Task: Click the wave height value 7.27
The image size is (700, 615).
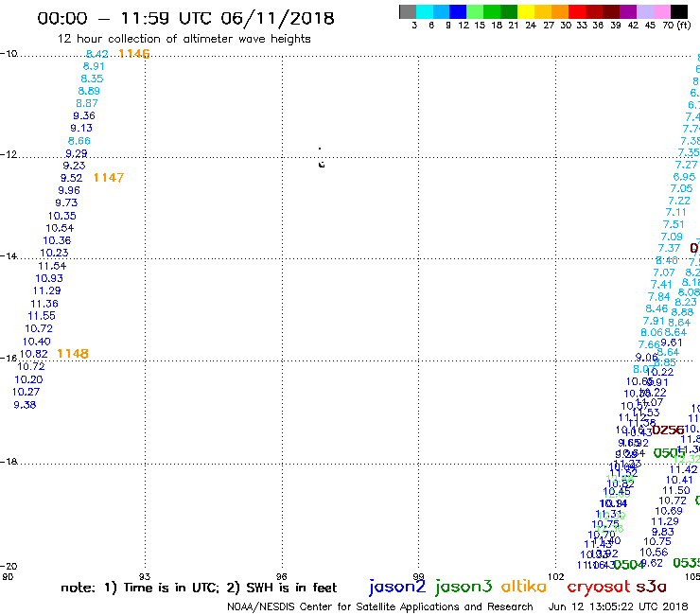Action: click(686, 165)
